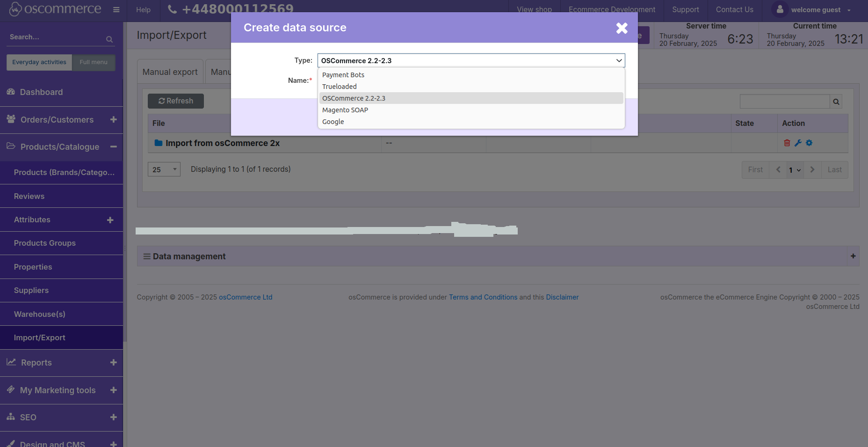This screenshot has width=868, height=447.
Task: Go to Last page
Action: [x=835, y=170]
